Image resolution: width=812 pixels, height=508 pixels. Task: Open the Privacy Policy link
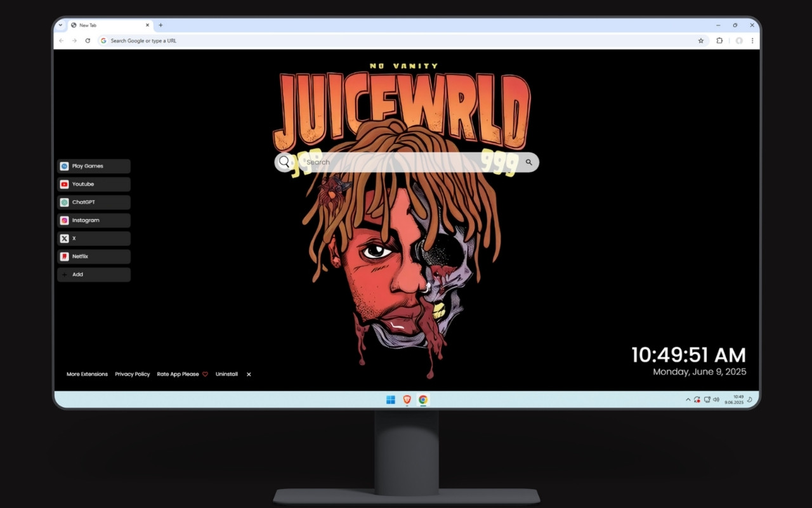(132, 374)
